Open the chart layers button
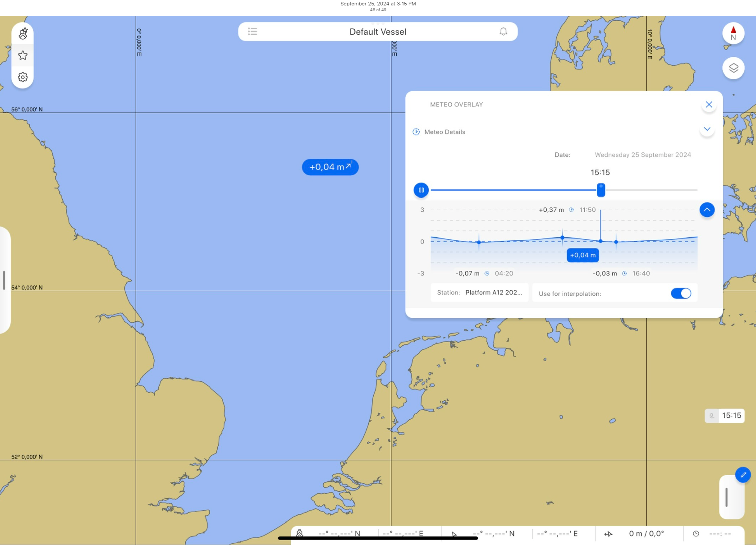Viewport: 756px width, 545px height. pyautogui.click(x=733, y=68)
